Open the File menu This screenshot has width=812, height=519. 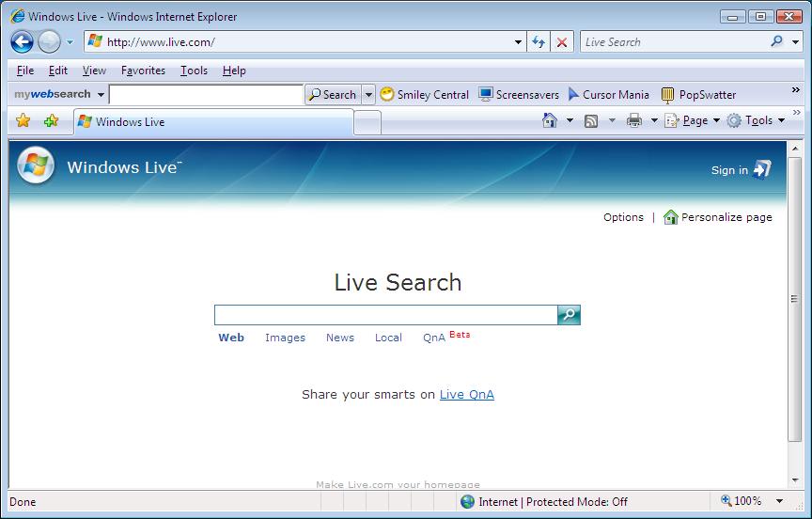(24, 71)
